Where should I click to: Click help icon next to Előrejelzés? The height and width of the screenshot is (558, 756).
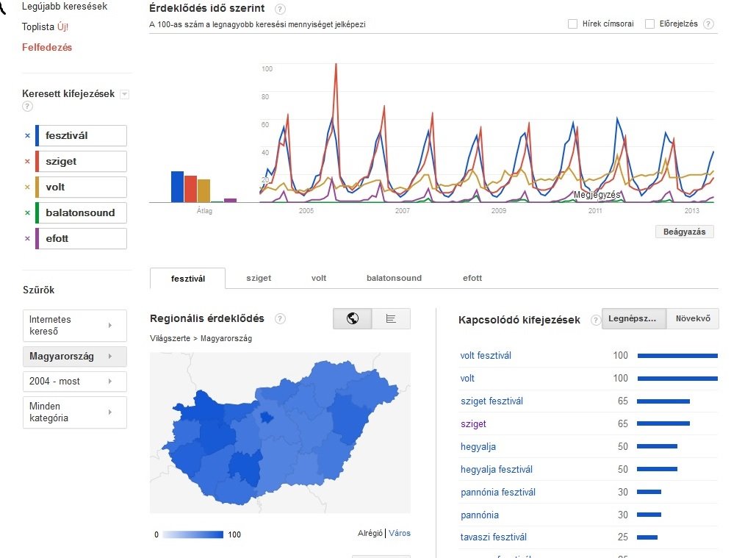(708, 24)
